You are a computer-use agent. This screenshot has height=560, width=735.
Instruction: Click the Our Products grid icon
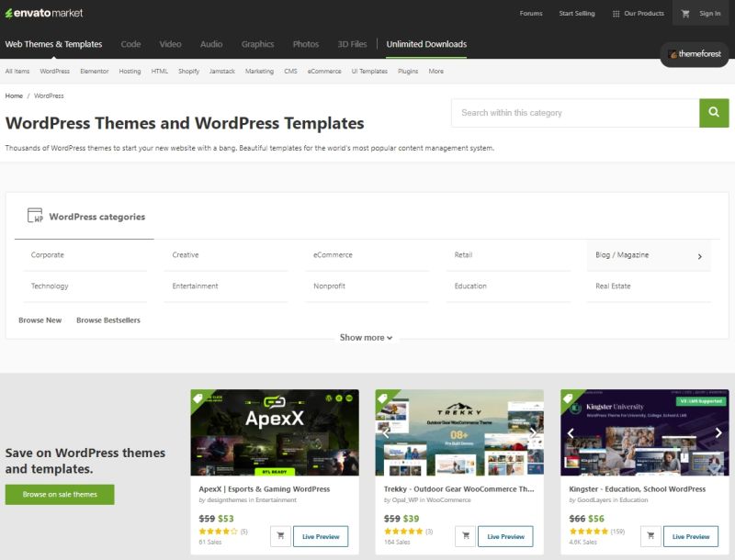pyautogui.click(x=616, y=14)
